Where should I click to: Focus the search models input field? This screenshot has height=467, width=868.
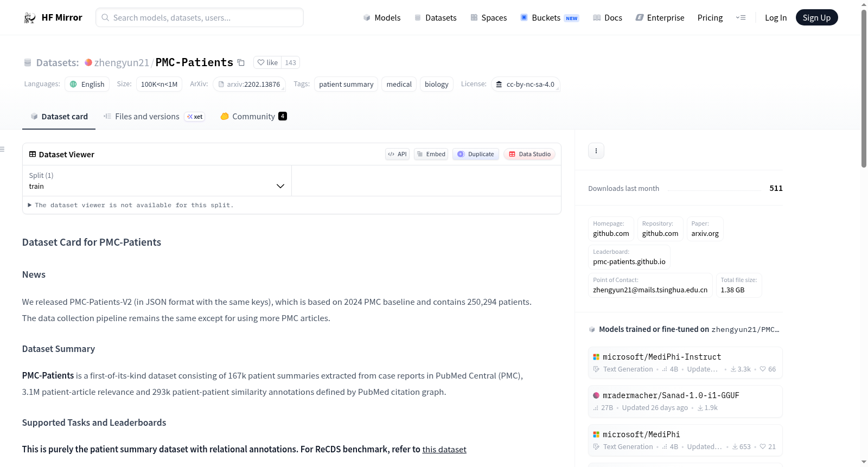pyautogui.click(x=200, y=17)
